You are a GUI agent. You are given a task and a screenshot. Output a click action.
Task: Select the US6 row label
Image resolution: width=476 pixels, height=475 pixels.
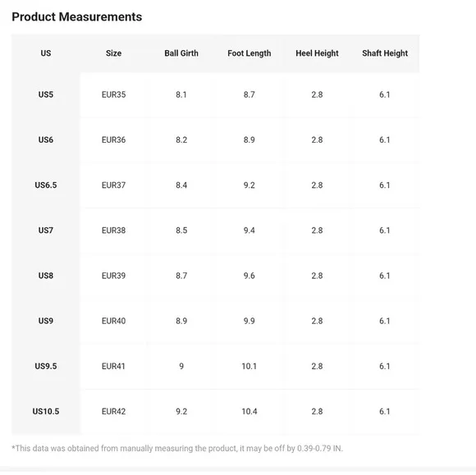point(46,139)
